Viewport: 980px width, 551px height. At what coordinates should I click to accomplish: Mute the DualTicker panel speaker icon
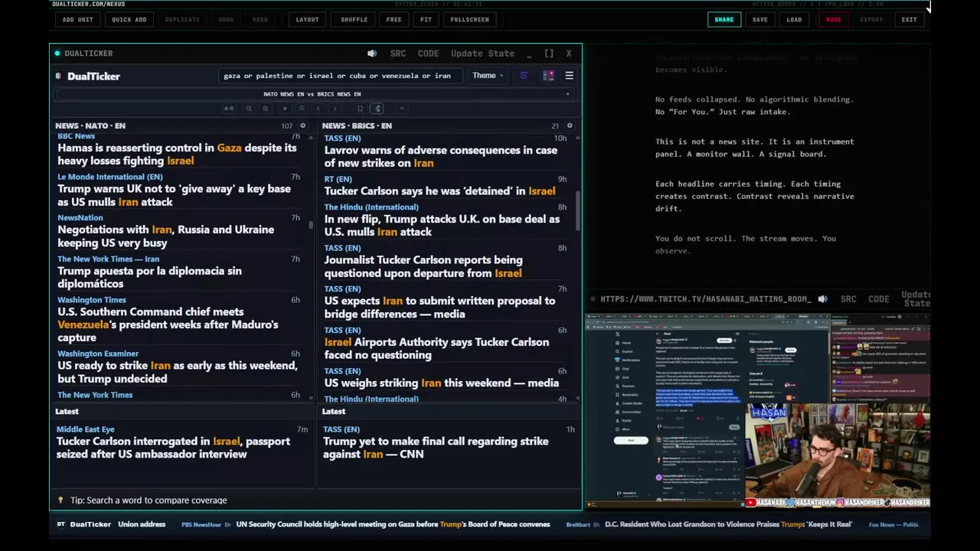pyautogui.click(x=372, y=54)
